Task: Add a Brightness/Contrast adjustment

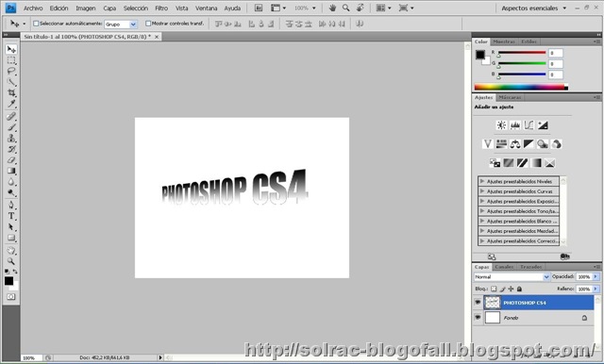Action: 501,124
